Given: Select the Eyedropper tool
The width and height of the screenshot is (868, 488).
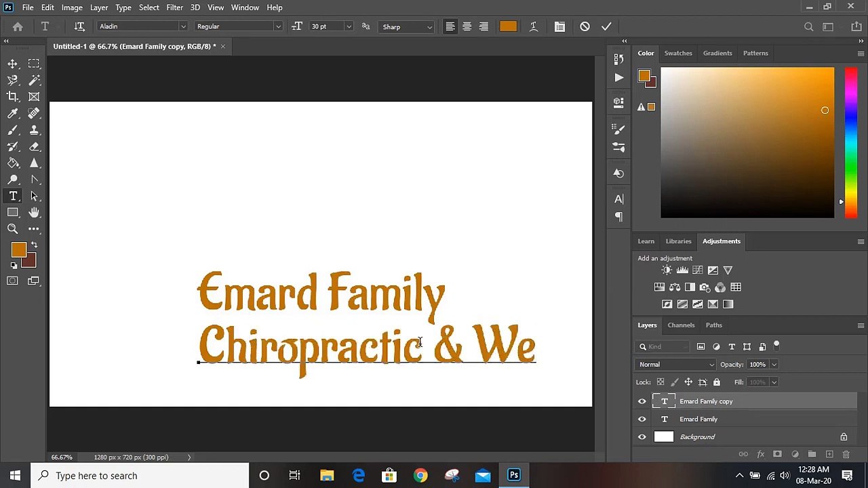Looking at the screenshot, I should (x=13, y=113).
